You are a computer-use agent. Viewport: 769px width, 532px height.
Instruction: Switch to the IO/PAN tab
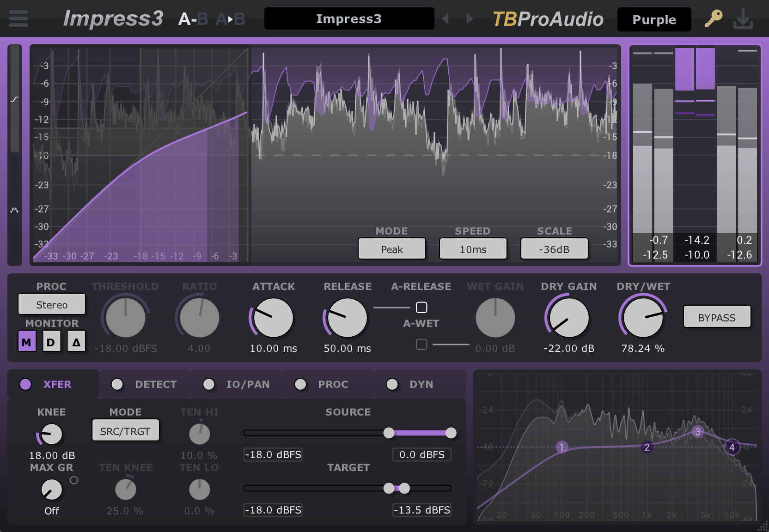pyautogui.click(x=237, y=384)
